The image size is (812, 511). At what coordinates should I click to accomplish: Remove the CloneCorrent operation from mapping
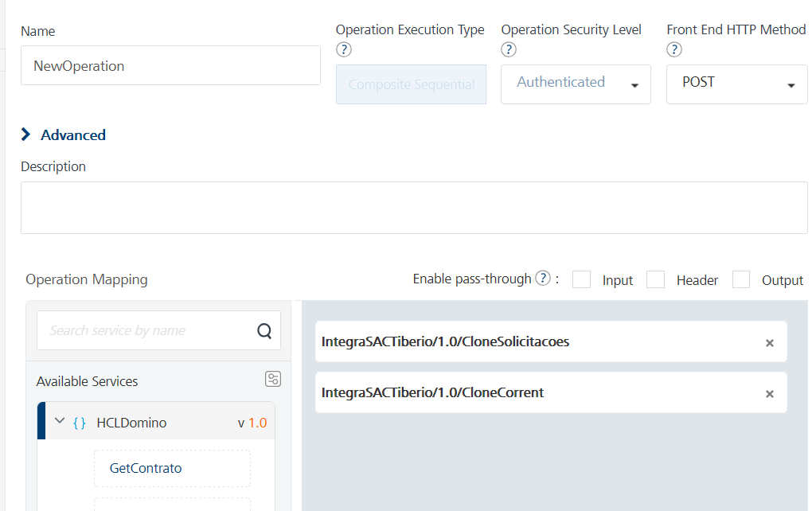[769, 394]
